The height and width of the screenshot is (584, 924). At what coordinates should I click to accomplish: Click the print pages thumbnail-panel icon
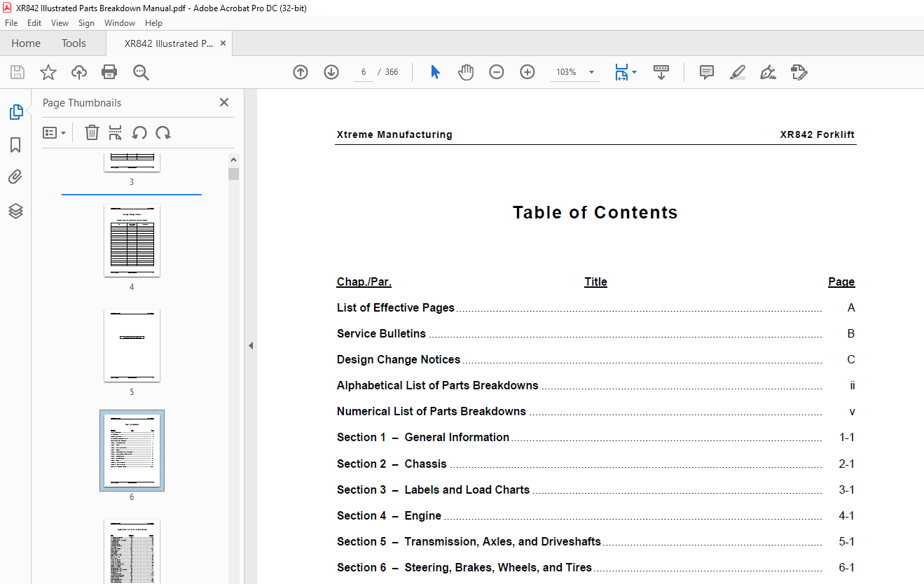(x=116, y=132)
